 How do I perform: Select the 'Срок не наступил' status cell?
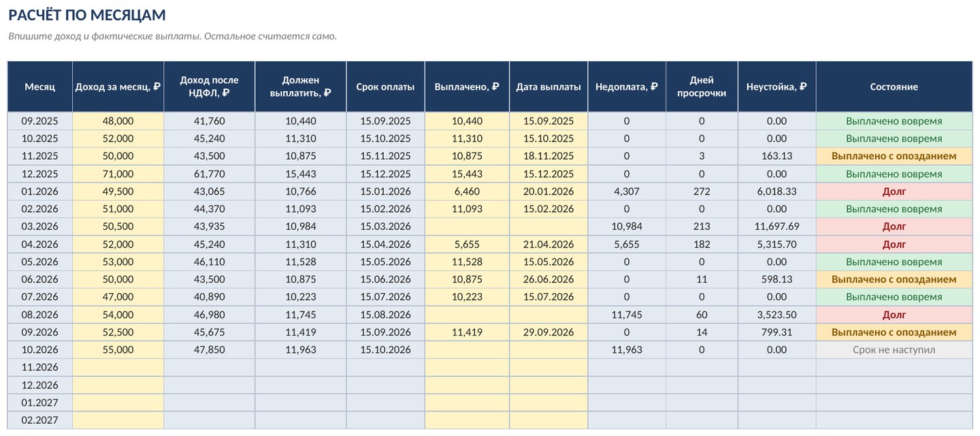pyautogui.click(x=894, y=350)
